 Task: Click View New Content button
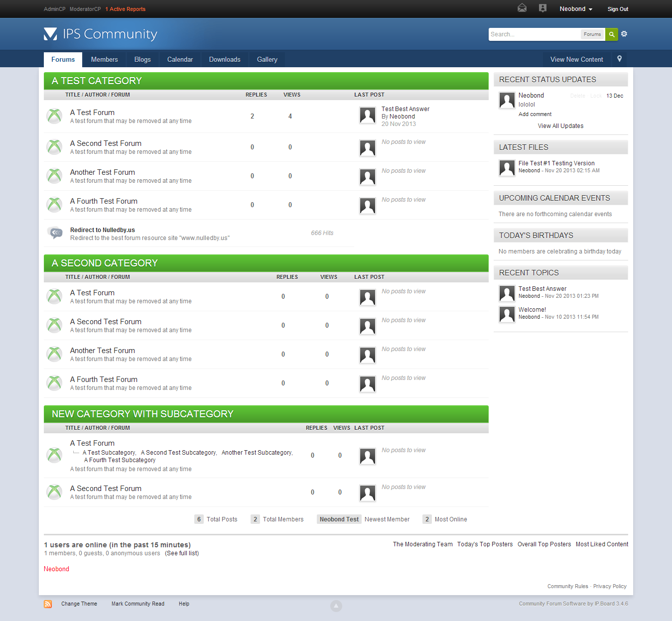[x=576, y=59]
